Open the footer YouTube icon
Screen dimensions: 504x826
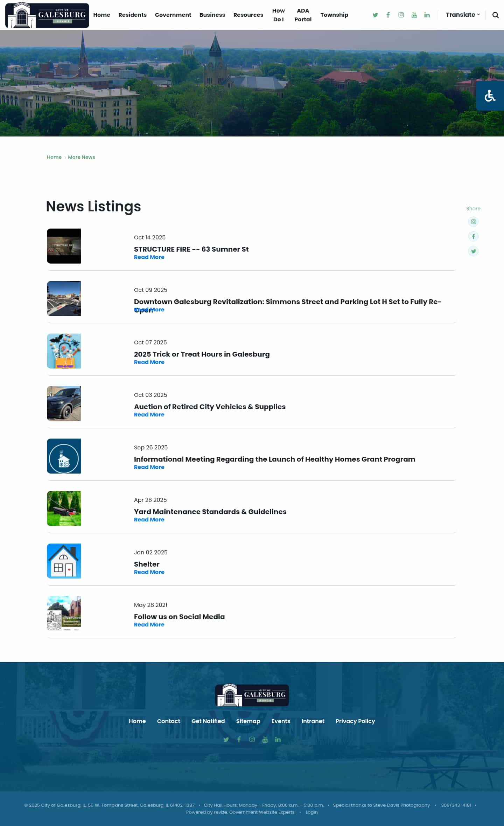coord(265,739)
